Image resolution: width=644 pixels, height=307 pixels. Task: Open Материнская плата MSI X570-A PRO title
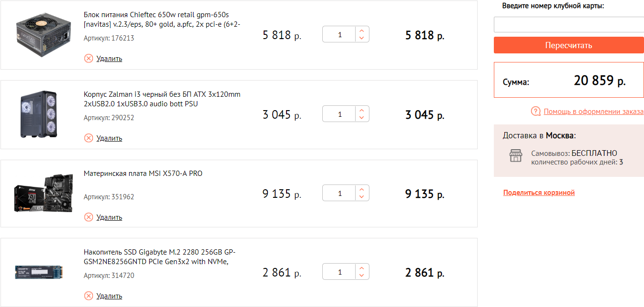tap(143, 174)
